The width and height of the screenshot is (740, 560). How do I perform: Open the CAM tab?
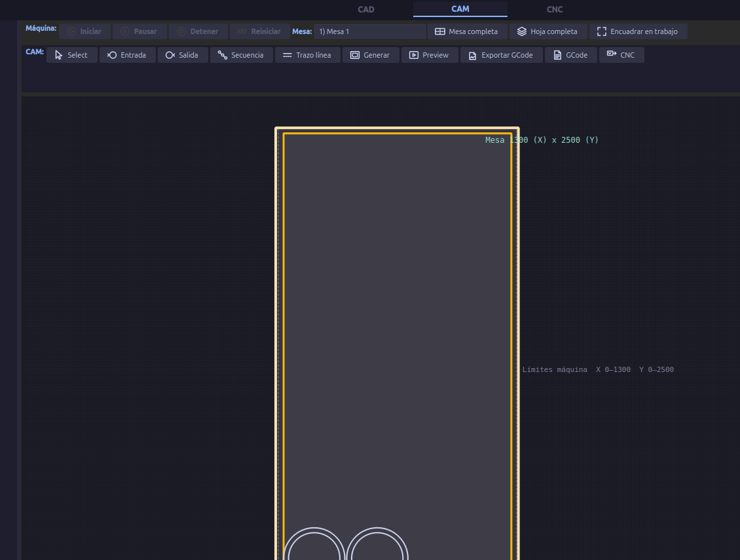460,9
